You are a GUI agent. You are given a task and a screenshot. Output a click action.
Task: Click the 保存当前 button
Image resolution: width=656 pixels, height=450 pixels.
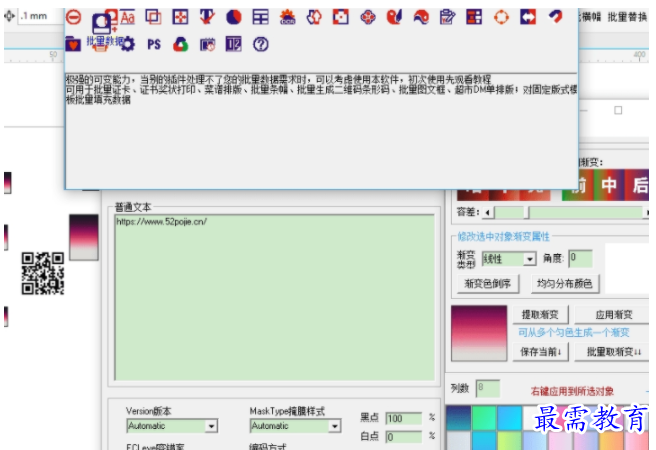pyautogui.click(x=540, y=352)
